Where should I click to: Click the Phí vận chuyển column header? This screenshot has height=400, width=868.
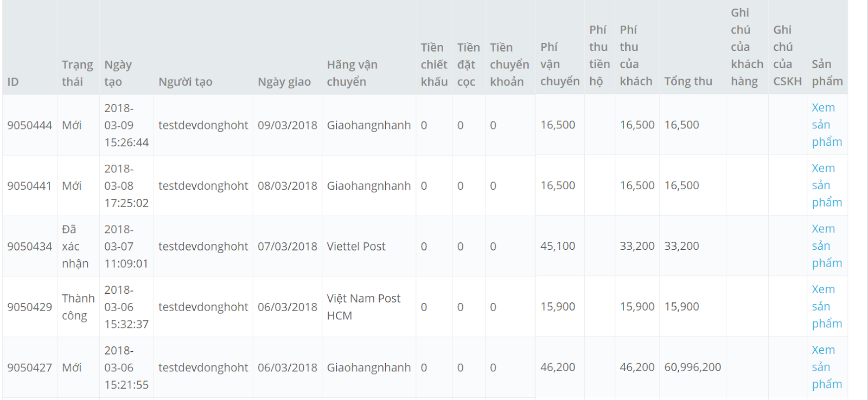(x=560, y=64)
